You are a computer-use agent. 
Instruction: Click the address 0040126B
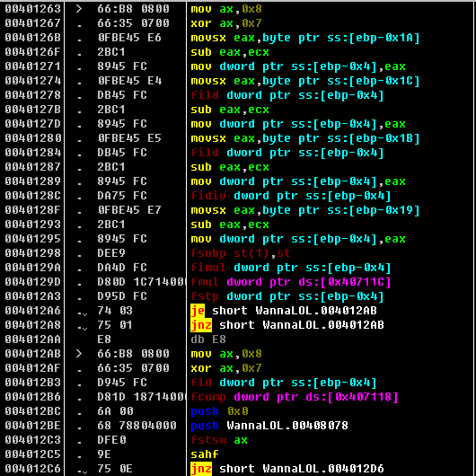33,38
